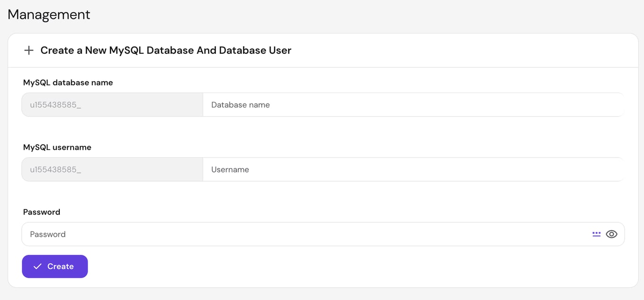Click the Password field label
The height and width of the screenshot is (300, 644).
pyautogui.click(x=41, y=212)
